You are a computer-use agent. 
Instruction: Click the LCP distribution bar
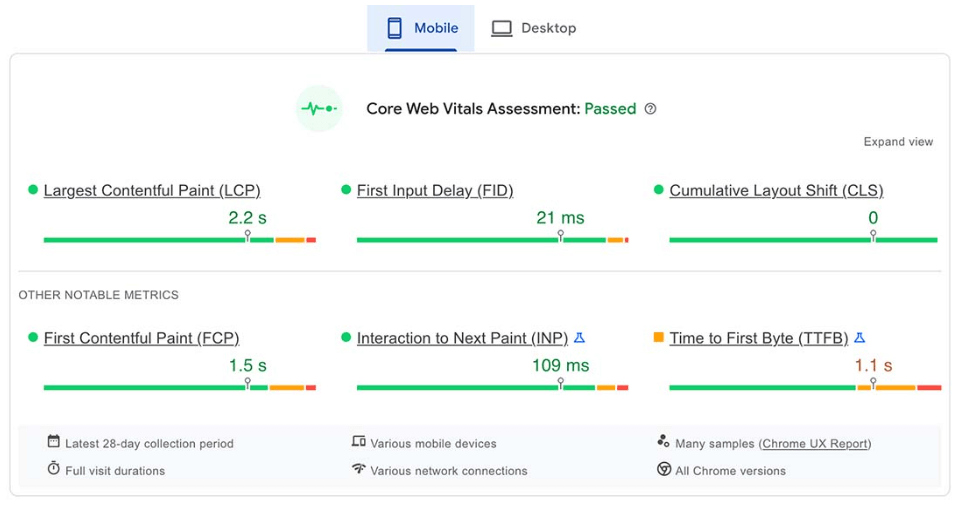[x=180, y=239]
